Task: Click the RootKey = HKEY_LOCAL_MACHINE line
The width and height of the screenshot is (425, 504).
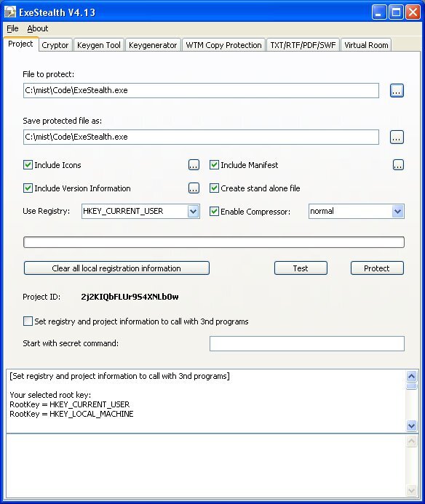Action: (x=71, y=414)
